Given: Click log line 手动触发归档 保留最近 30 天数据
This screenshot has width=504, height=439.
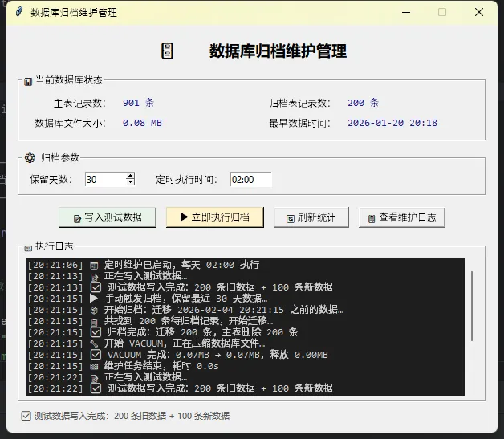Looking at the screenshot, I should [x=147, y=299].
